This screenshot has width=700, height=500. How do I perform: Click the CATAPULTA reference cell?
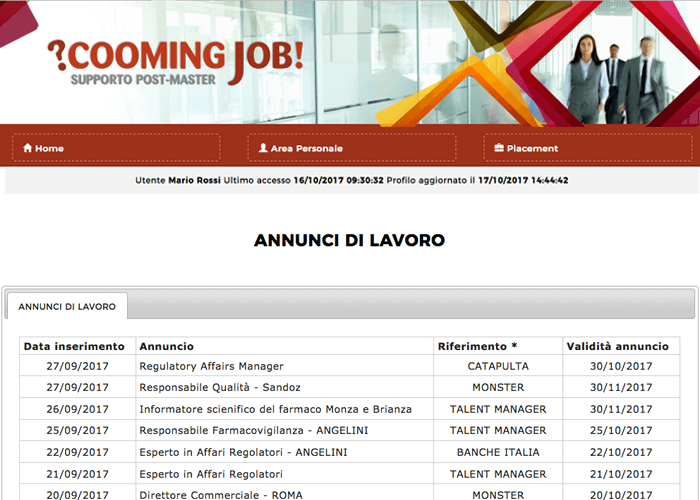pos(498,366)
